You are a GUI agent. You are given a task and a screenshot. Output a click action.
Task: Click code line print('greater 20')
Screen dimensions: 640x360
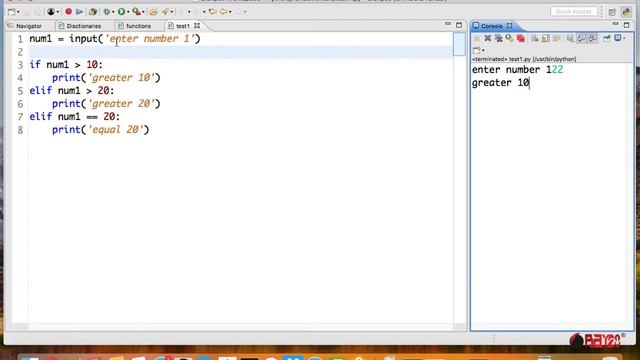pyautogui.click(x=106, y=104)
